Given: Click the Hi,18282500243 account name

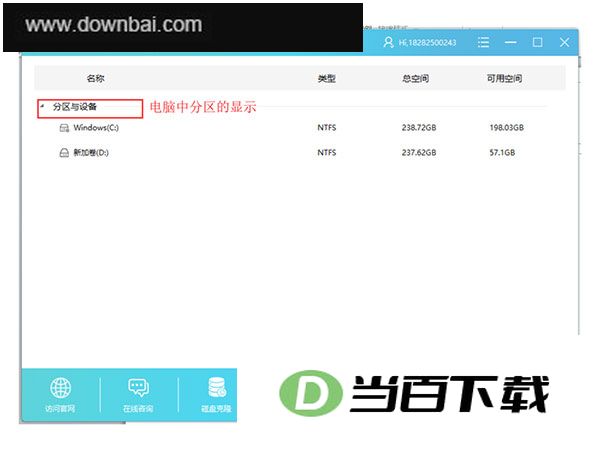Looking at the screenshot, I should point(427,42).
